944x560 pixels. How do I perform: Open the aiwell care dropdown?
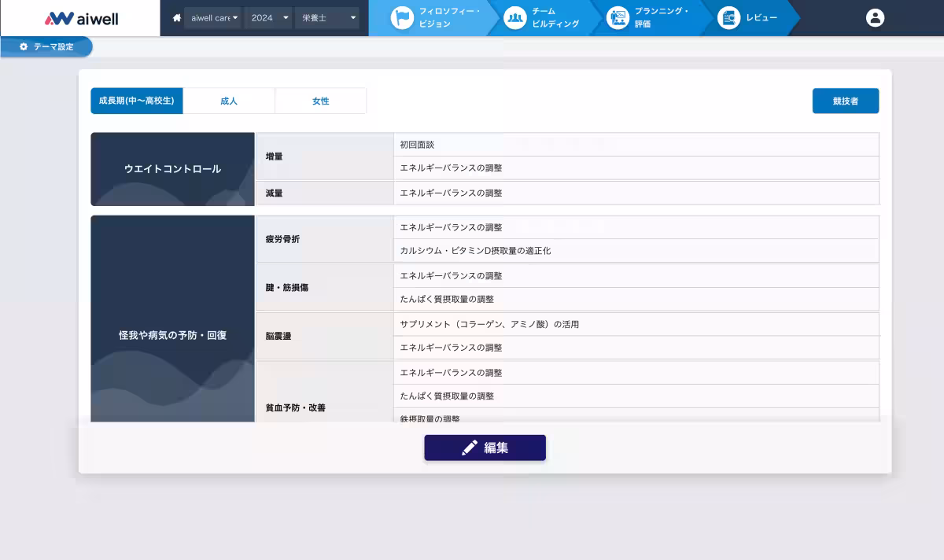[x=212, y=17]
